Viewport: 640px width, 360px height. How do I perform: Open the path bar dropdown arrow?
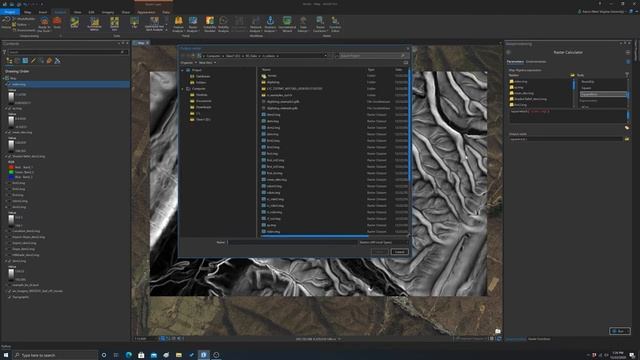(325, 56)
